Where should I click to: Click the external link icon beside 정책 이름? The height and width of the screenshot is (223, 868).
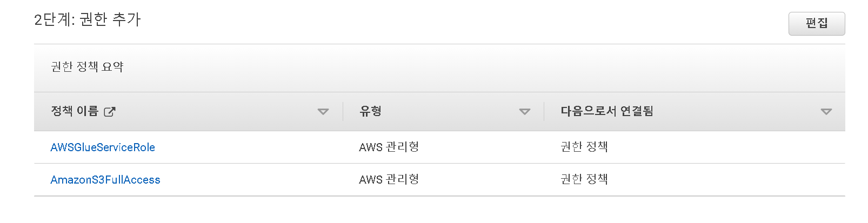point(109,112)
